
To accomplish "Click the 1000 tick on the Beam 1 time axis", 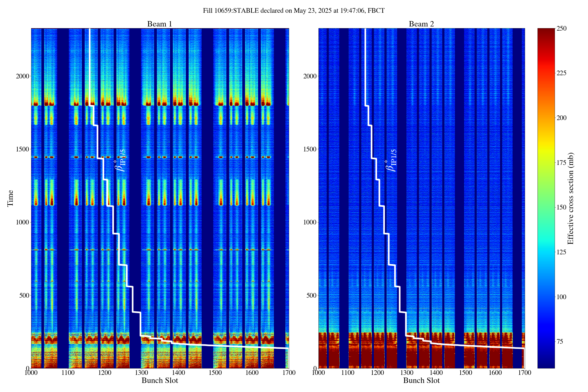I will pyautogui.click(x=23, y=222).
